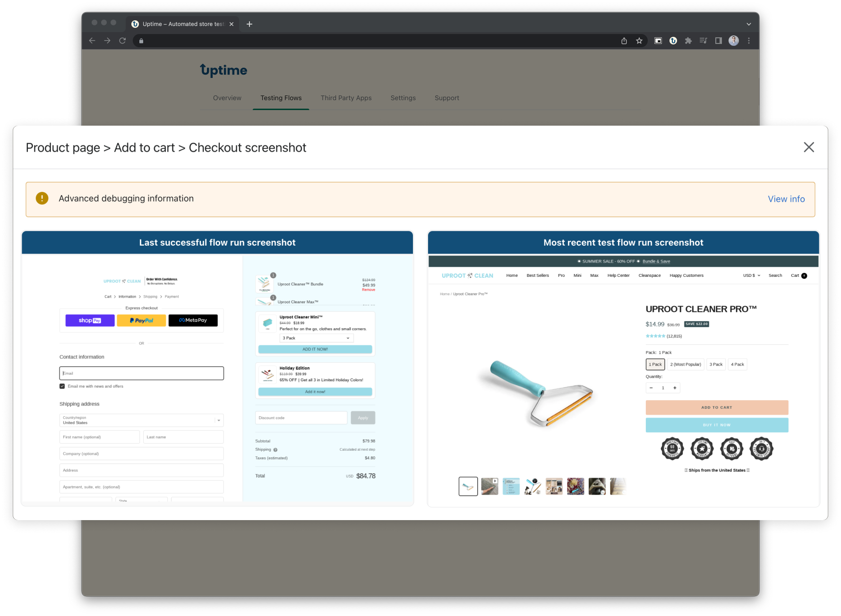This screenshot has width=841, height=616.
Task: Focus the Email input field
Action: pyautogui.click(x=141, y=373)
